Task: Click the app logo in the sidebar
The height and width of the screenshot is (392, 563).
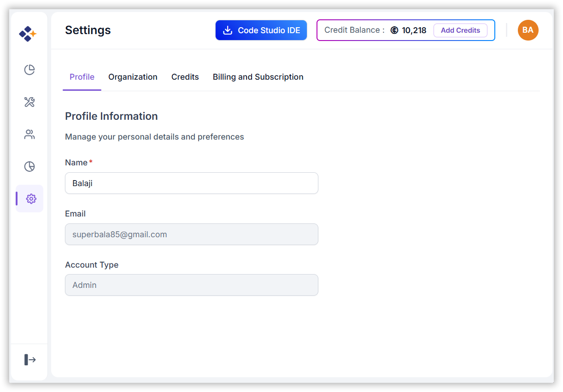Action: [28, 34]
